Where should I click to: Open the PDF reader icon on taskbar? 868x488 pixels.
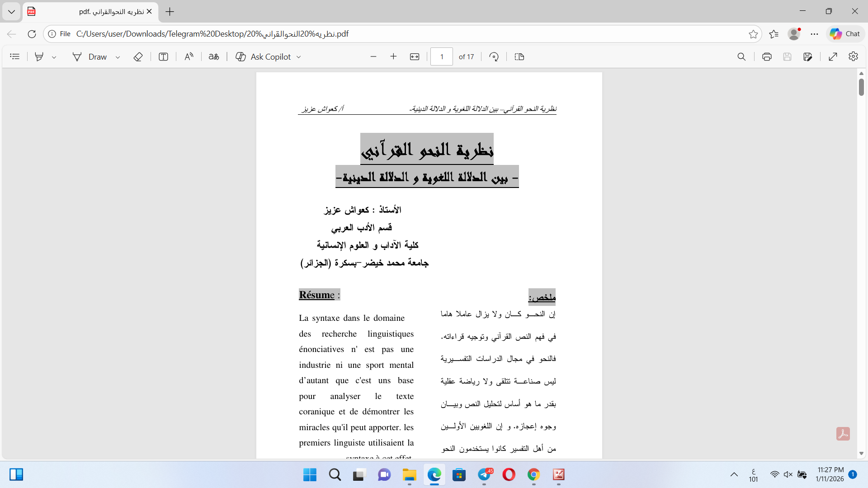[559, 474]
